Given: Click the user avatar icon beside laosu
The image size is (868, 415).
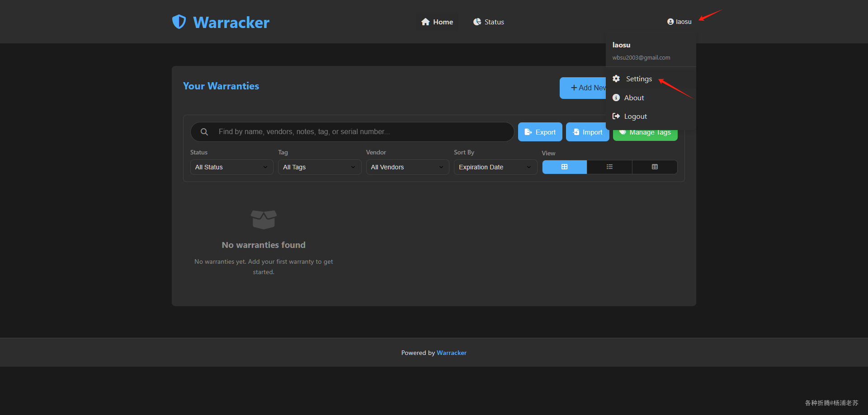Looking at the screenshot, I should pyautogui.click(x=670, y=22).
